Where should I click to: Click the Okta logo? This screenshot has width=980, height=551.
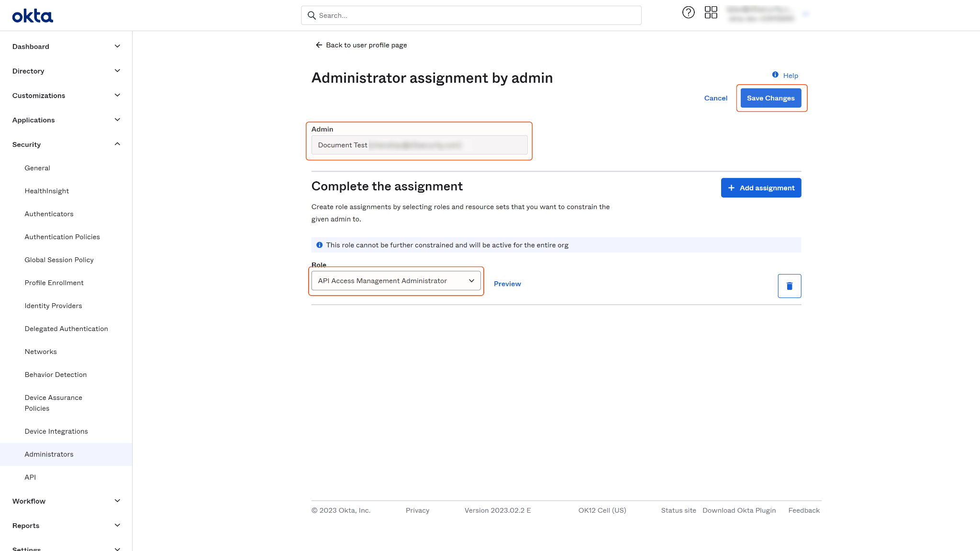[33, 16]
